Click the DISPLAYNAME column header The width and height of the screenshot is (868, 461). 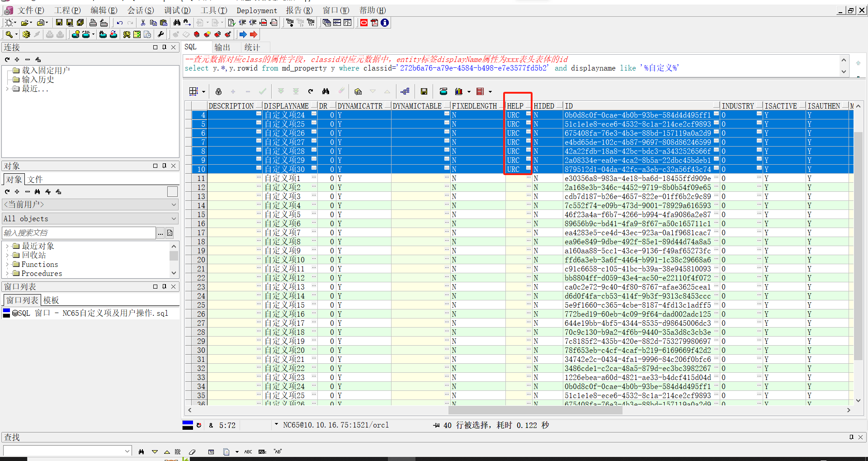point(289,106)
